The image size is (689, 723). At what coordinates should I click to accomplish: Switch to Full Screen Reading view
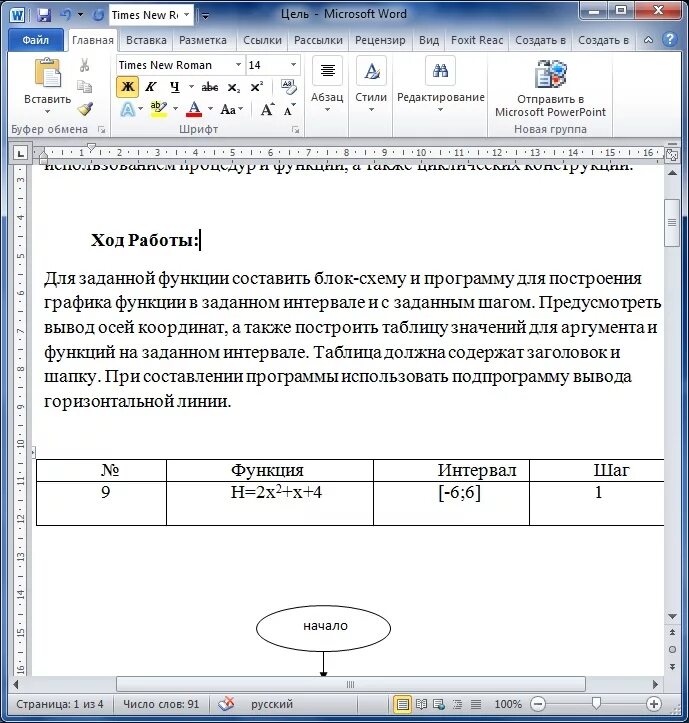[x=421, y=704]
